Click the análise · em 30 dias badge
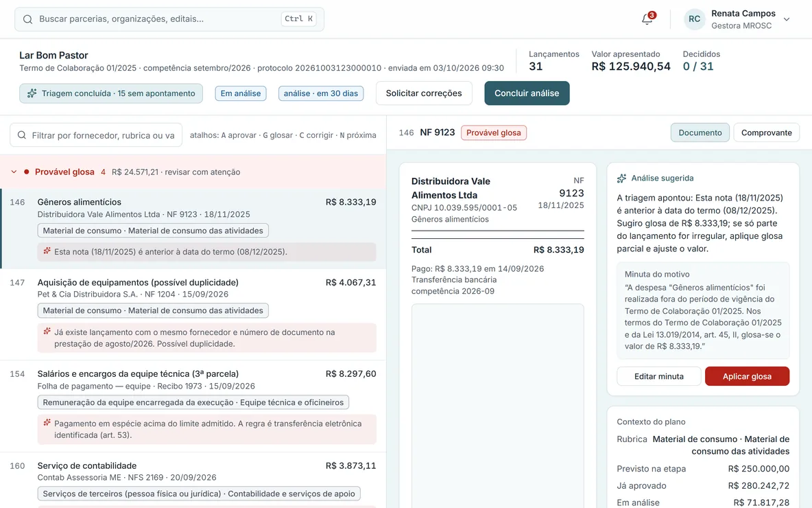The height and width of the screenshot is (508, 812). tap(321, 93)
